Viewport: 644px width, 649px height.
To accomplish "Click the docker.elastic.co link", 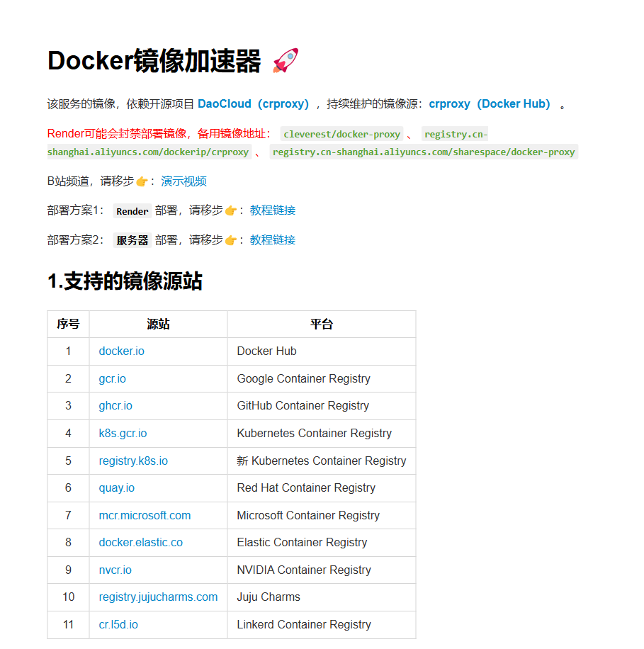I will [x=140, y=542].
